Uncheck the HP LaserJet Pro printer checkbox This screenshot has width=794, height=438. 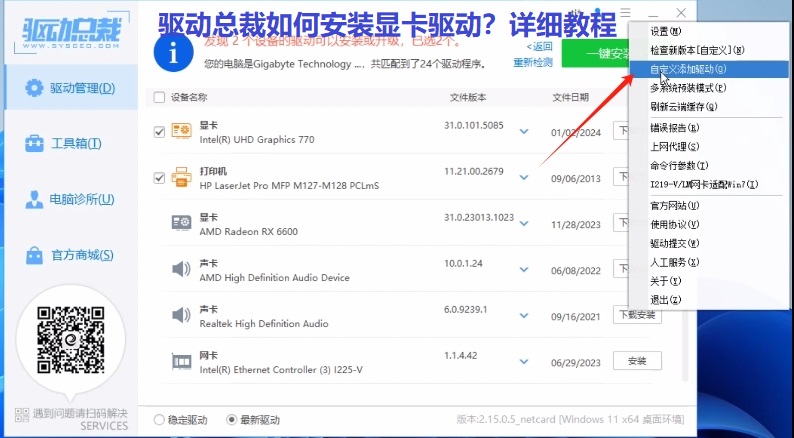159,178
